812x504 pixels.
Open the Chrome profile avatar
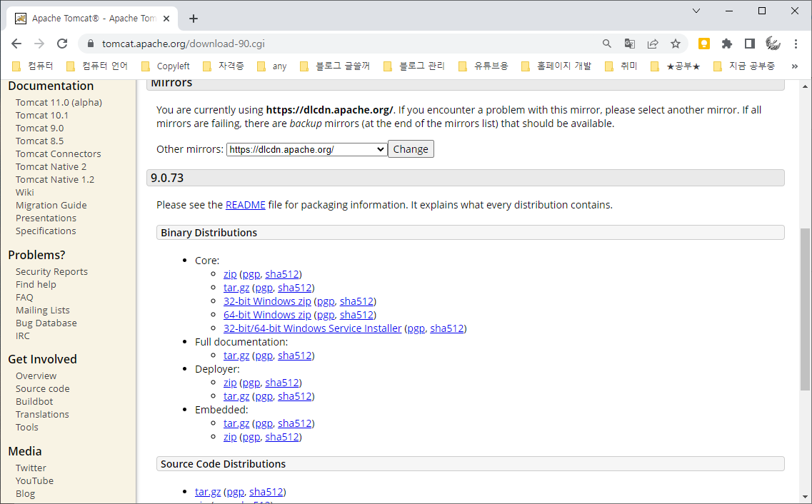[x=773, y=44]
